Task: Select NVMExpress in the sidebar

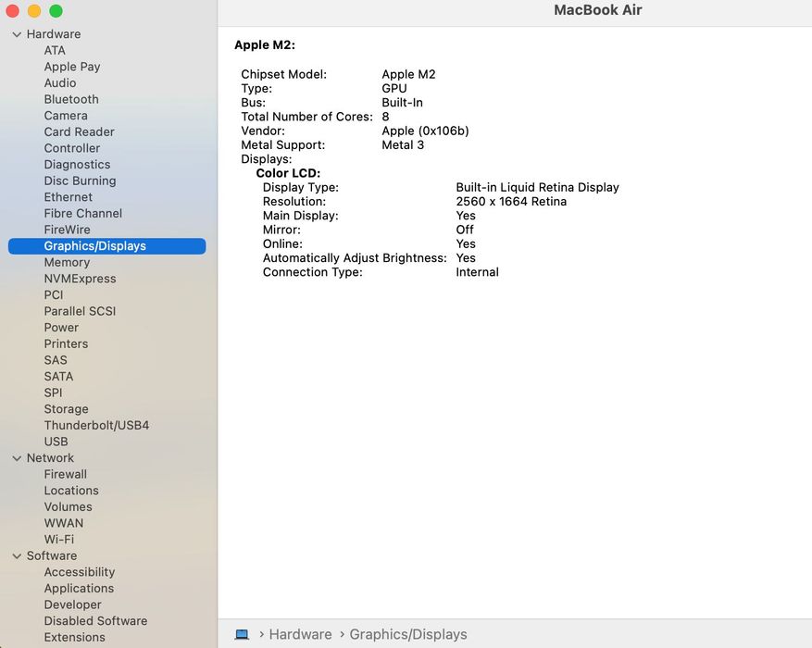Action: click(x=80, y=279)
